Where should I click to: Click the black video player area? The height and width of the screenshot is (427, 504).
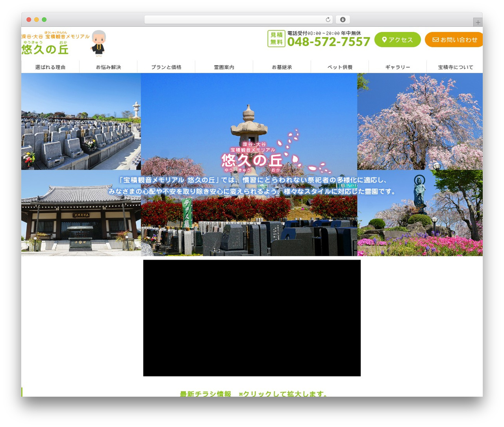(x=252, y=318)
